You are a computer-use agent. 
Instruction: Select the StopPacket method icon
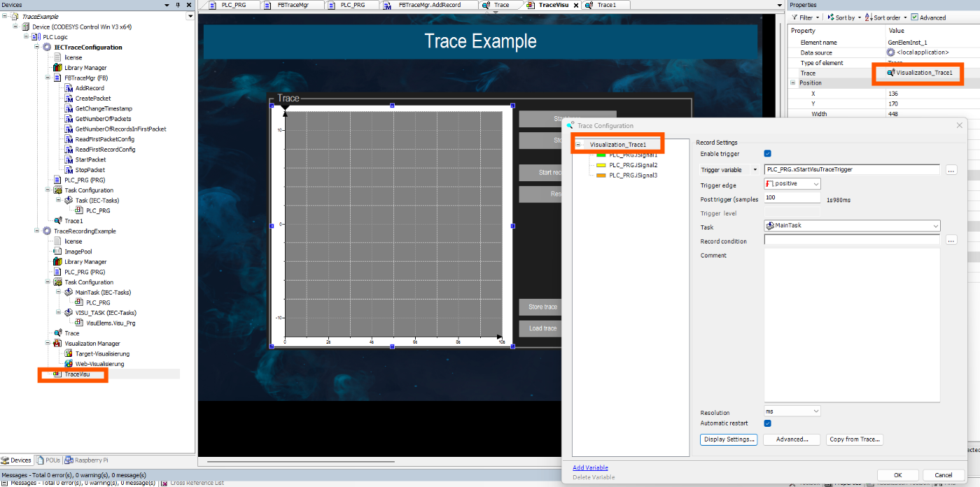point(67,169)
